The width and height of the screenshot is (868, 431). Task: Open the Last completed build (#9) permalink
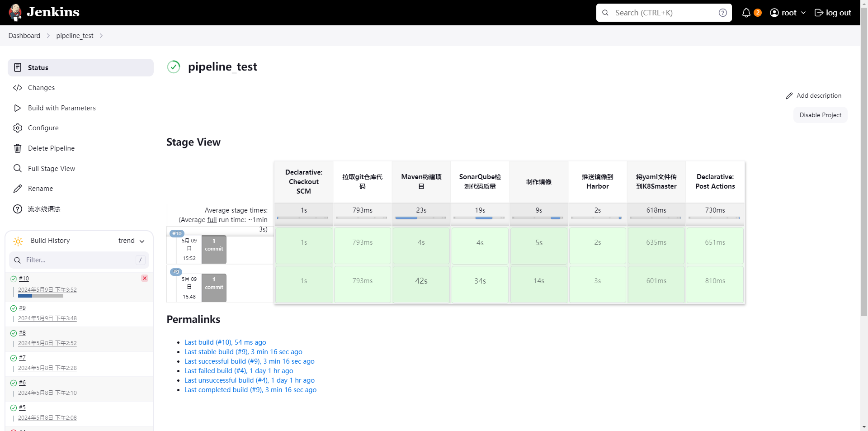[250, 390]
